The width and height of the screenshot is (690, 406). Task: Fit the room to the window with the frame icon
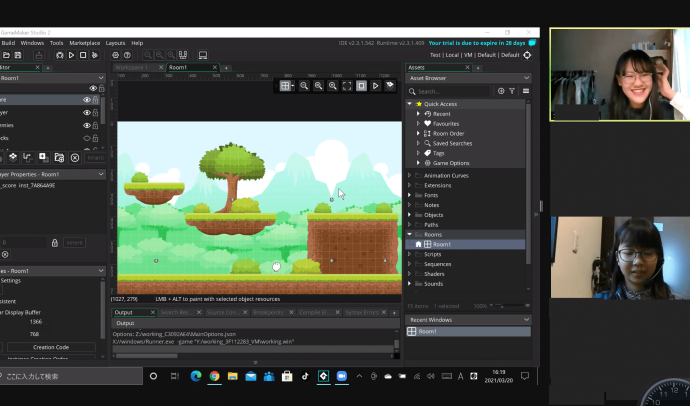click(x=347, y=86)
